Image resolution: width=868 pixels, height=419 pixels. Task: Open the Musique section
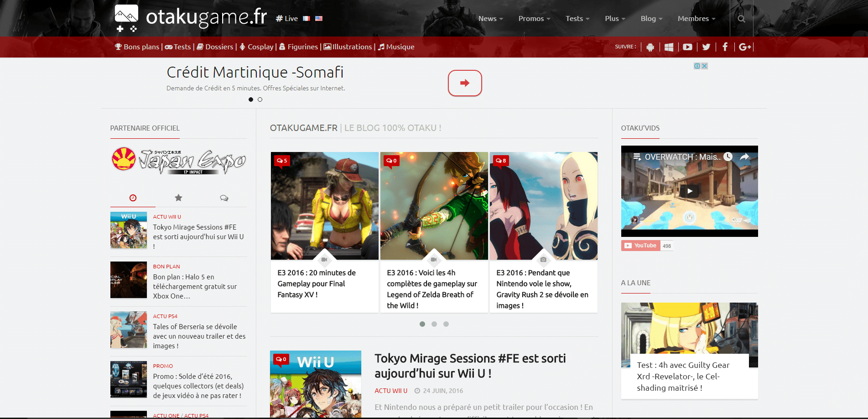tap(396, 47)
